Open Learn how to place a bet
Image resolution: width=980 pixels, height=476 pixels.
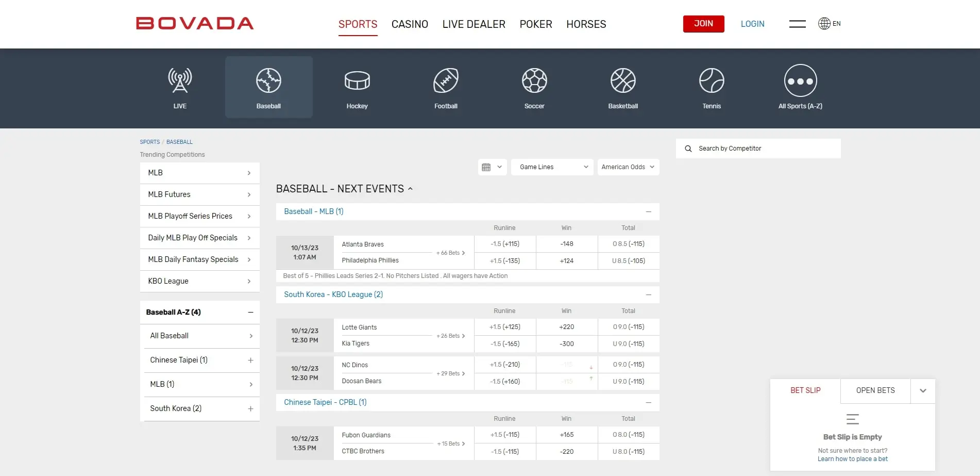tap(852, 458)
